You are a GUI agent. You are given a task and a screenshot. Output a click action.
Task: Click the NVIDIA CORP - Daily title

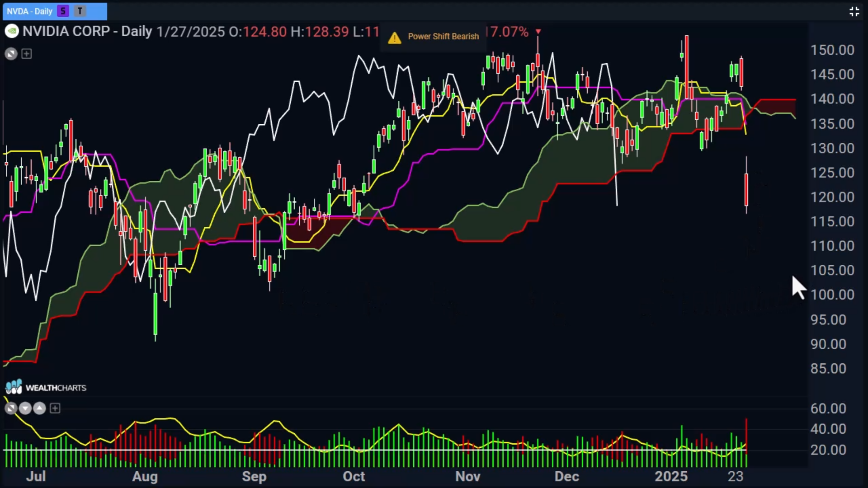(x=87, y=31)
